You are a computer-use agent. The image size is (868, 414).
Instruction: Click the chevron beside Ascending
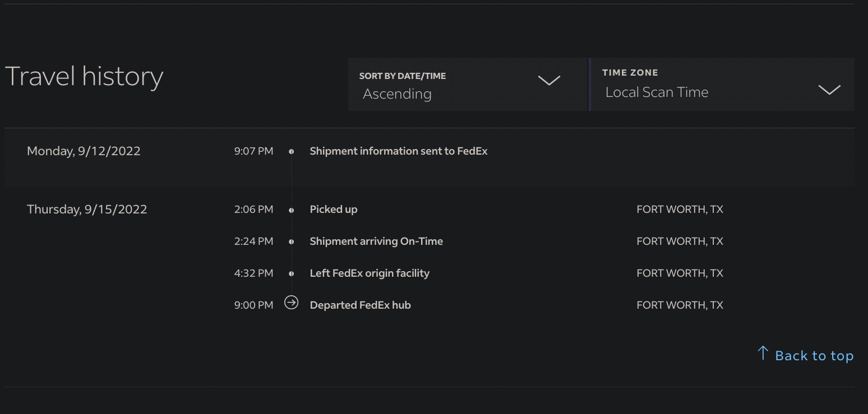click(549, 81)
